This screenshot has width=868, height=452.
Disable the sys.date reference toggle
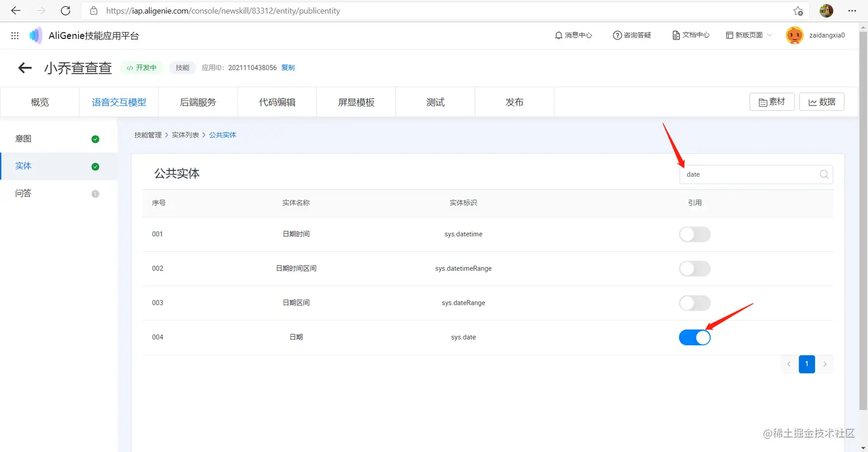tap(695, 337)
